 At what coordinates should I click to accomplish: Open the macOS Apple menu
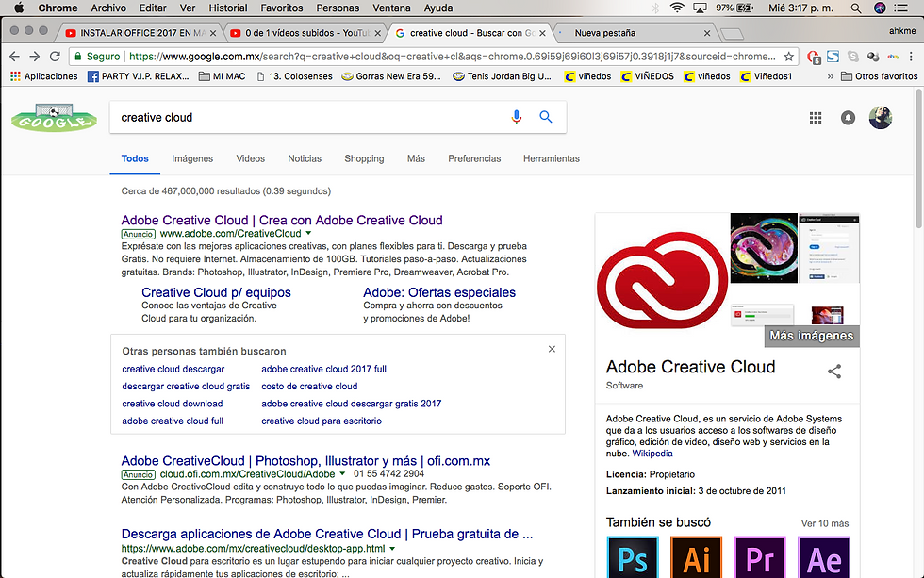coord(19,8)
